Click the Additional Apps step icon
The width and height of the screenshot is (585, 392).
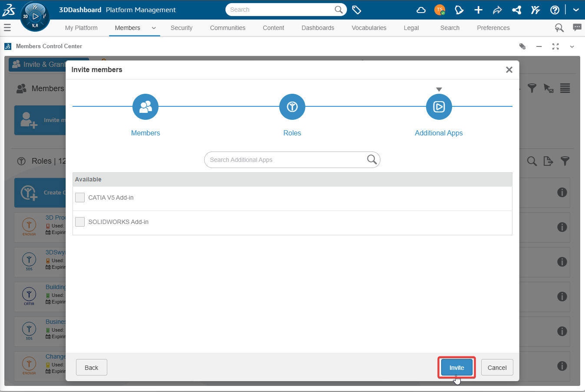439,107
